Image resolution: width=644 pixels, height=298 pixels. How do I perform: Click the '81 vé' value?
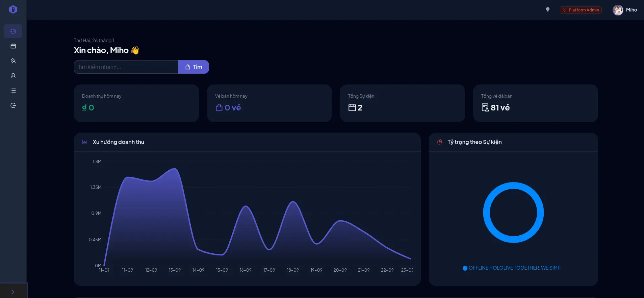pyautogui.click(x=500, y=107)
